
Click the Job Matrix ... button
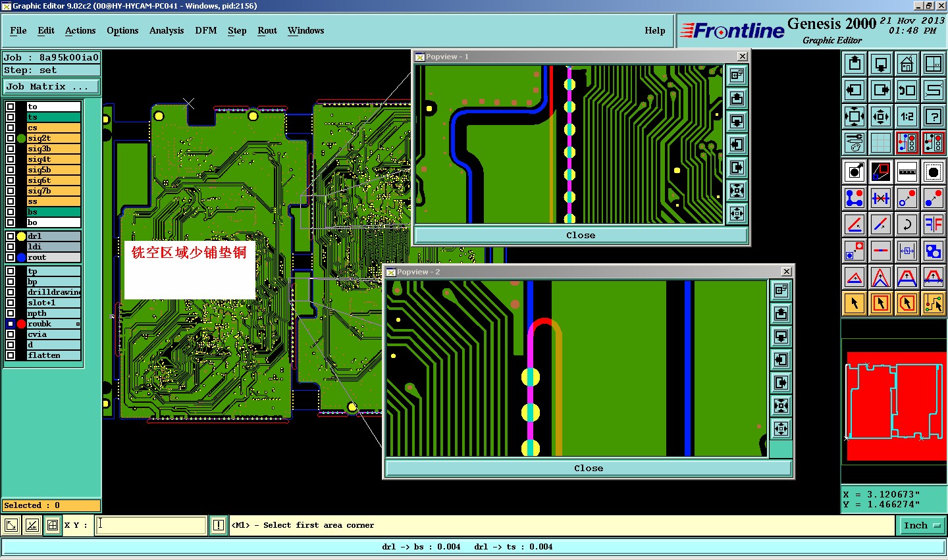pos(51,86)
